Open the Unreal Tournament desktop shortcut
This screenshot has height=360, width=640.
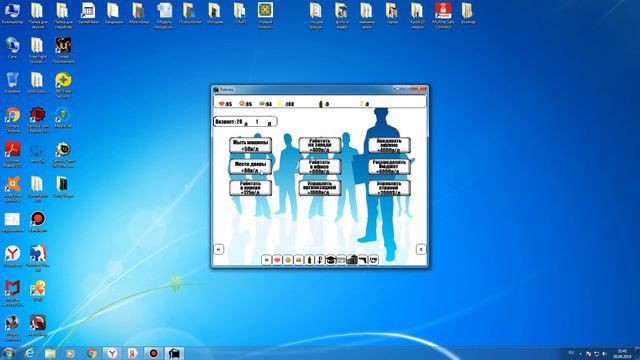(x=63, y=51)
